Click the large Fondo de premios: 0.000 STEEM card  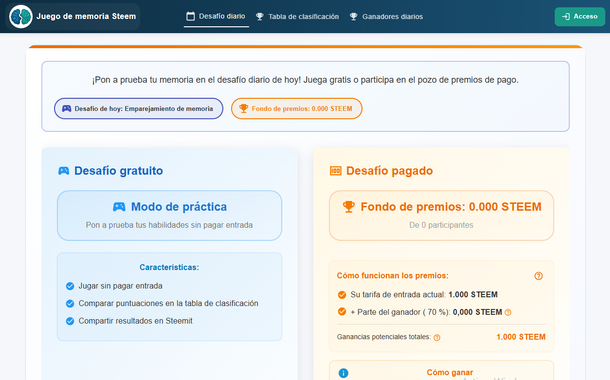point(441,215)
